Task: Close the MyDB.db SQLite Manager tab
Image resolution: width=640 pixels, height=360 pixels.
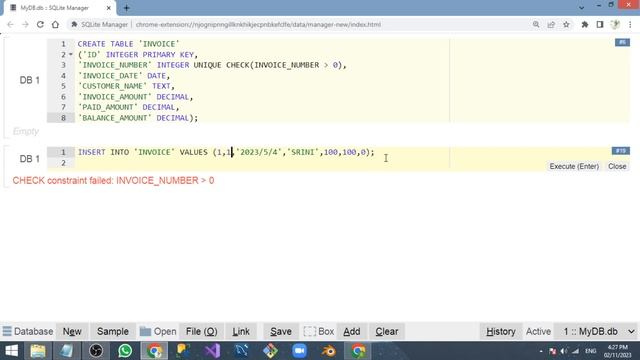Action: click(x=109, y=8)
